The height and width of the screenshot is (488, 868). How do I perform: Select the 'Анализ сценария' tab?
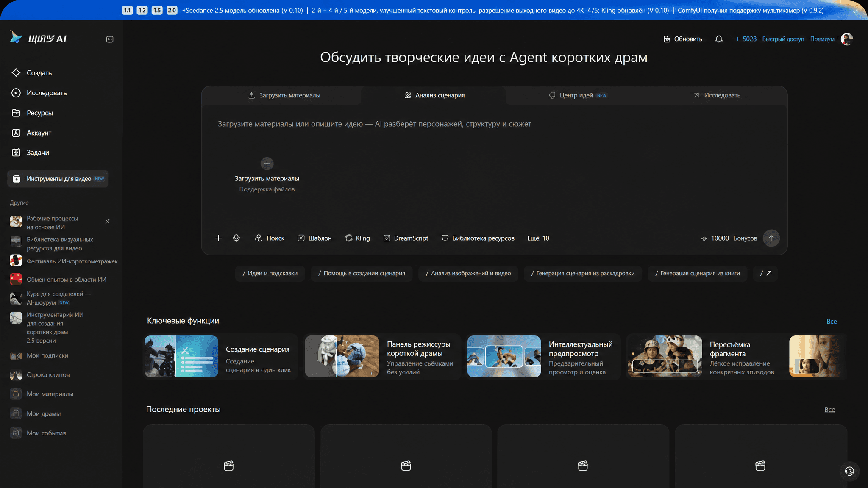click(434, 95)
